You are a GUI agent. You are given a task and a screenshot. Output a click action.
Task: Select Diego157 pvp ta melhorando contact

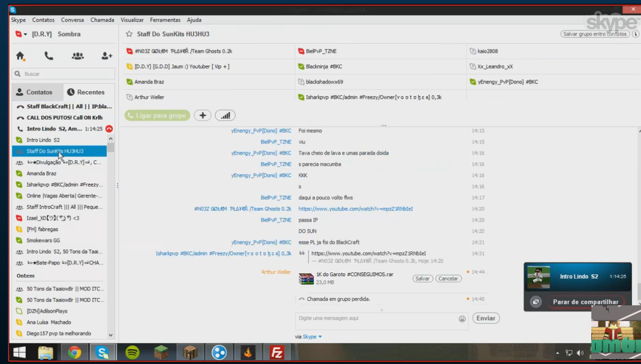click(59, 333)
